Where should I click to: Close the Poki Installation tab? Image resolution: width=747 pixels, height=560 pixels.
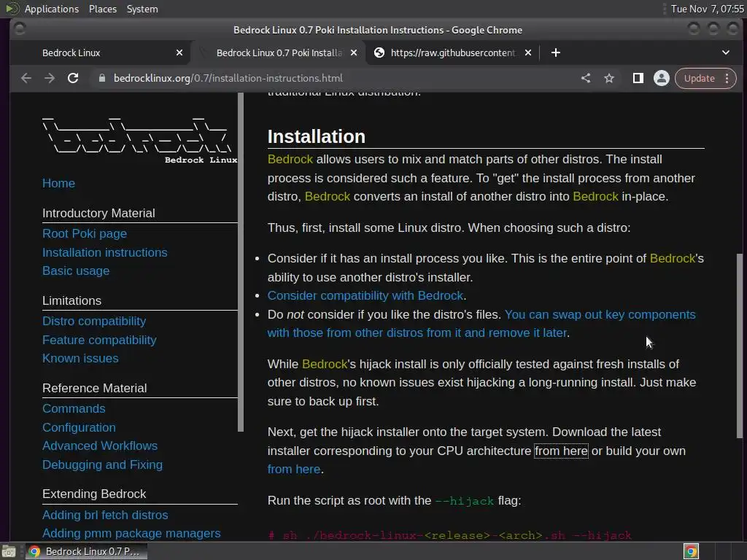tap(354, 52)
